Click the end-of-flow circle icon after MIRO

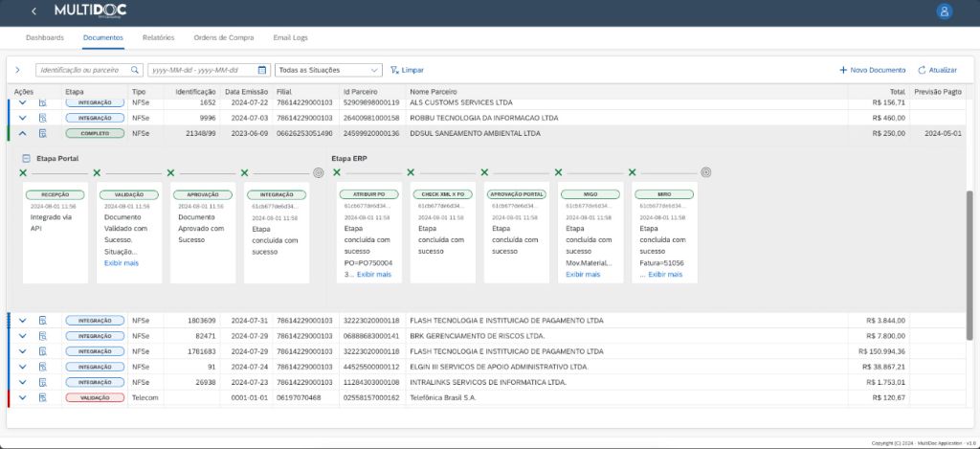coord(705,172)
